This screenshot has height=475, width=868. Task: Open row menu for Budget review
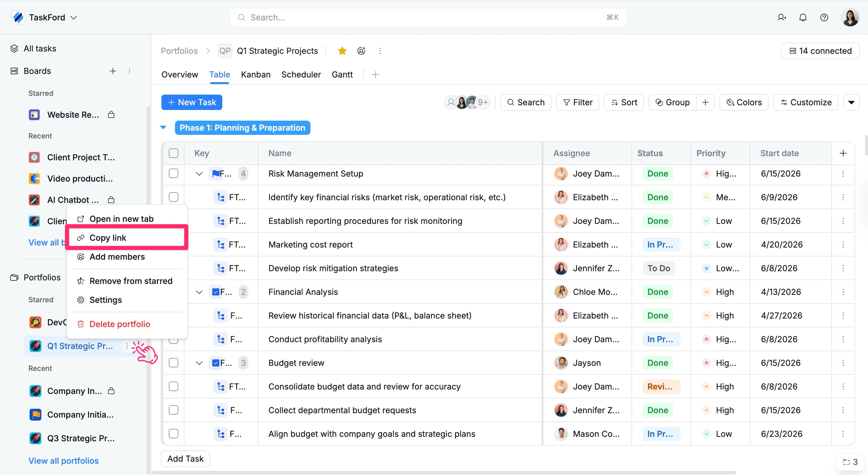(843, 363)
